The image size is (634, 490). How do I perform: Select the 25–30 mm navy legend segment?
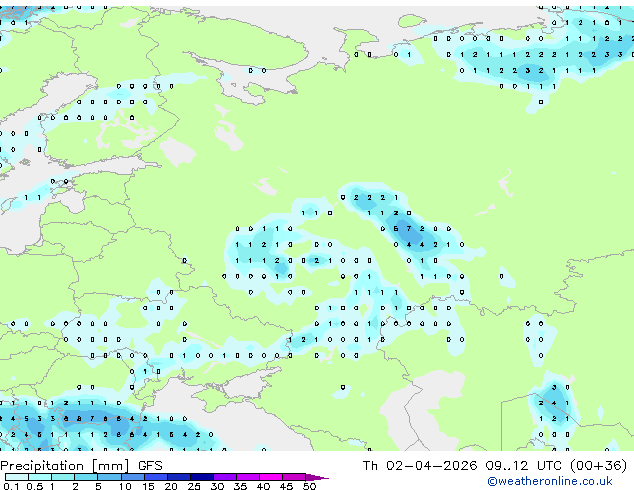(201, 477)
